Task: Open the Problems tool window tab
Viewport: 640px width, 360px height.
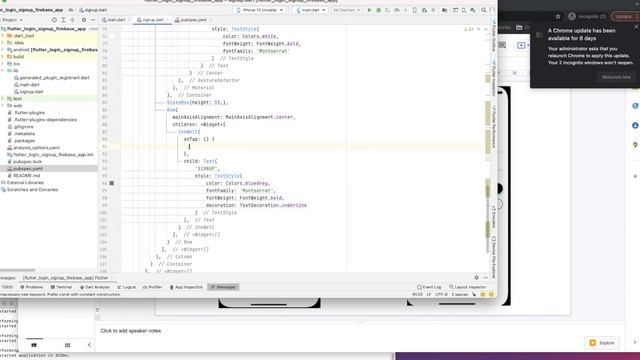Action: [31, 287]
